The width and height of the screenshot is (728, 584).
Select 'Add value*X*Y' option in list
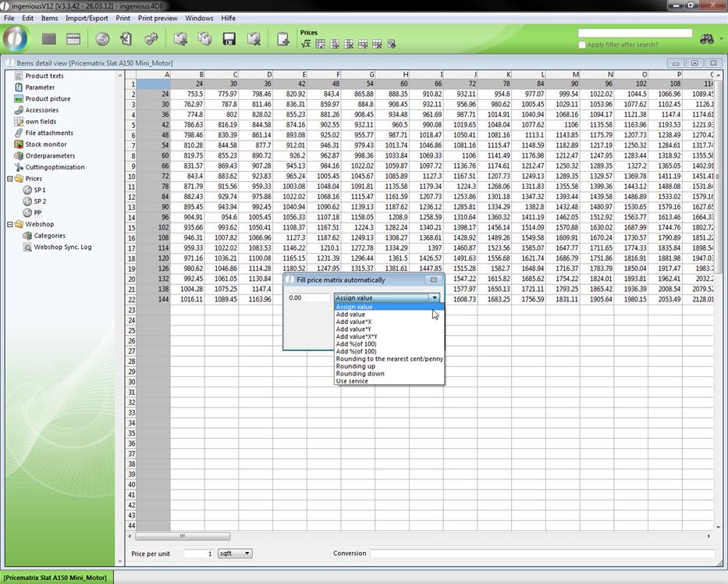click(356, 337)
